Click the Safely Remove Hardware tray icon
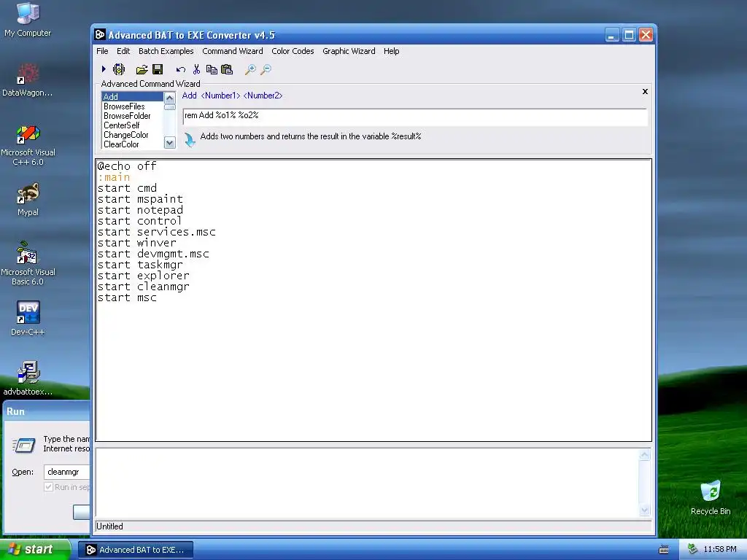This screenshot has width=747, height=560. tap(693, 550)
